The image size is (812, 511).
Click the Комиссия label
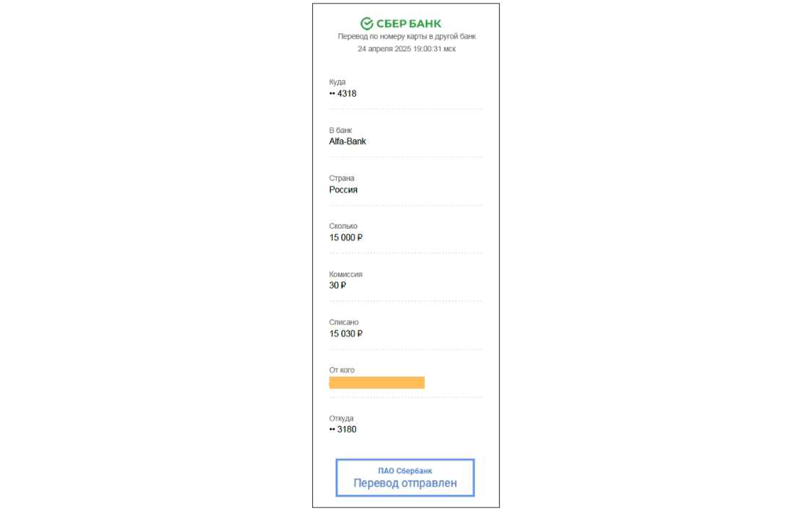point(345,274)
